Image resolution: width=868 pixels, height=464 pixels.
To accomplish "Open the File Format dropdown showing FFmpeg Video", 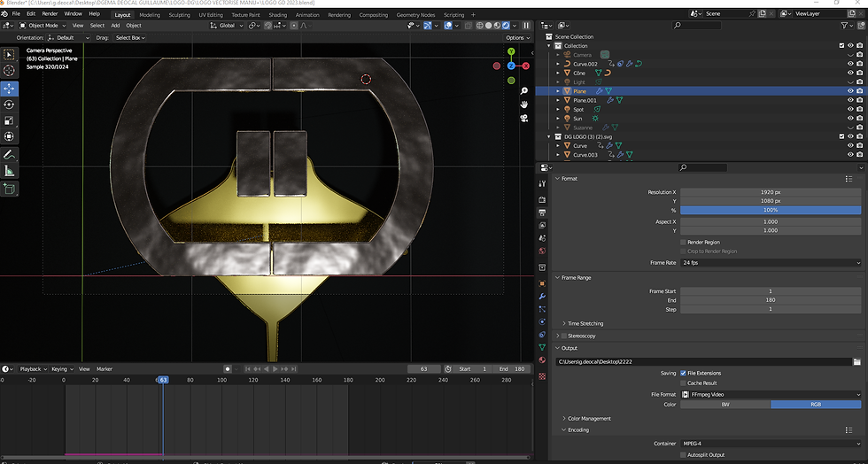I will click(x=770, y=394).
